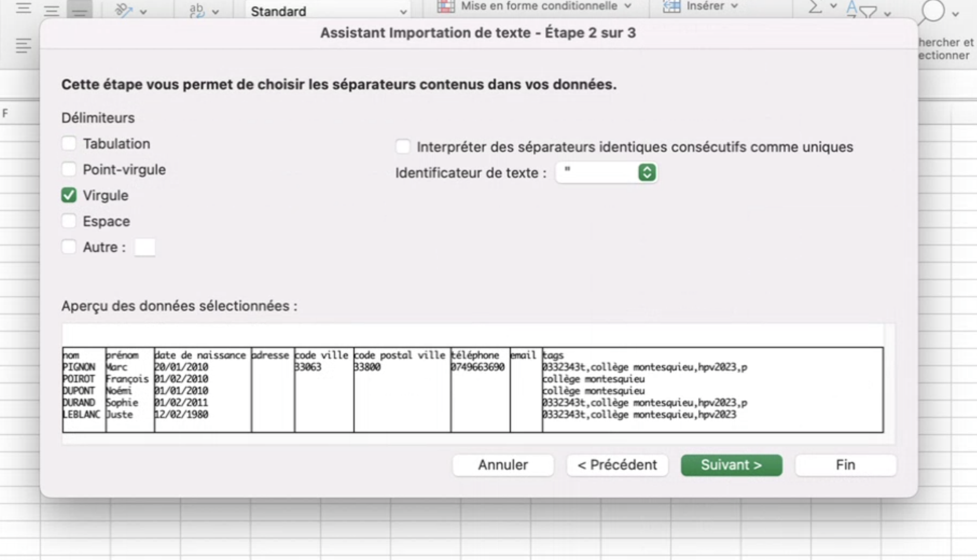Click the LEBLANC cell in preview
Image resolution: width=977 pixels, height=560 pixels.
click(82, 415)
